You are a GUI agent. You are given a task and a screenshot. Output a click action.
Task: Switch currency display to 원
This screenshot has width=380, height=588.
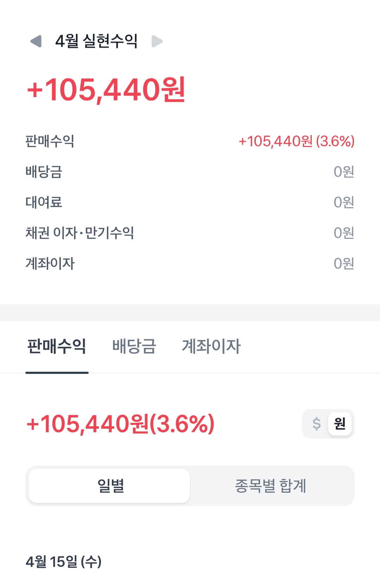pyautogui.click(x=340, y=423)
